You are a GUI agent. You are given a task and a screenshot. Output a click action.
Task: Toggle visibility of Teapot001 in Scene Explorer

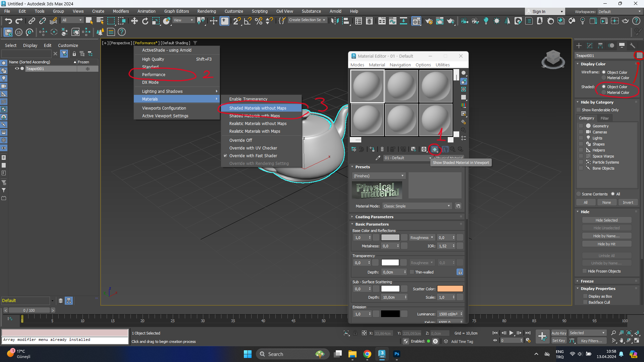pyautogui.click(x=17, y=69)
